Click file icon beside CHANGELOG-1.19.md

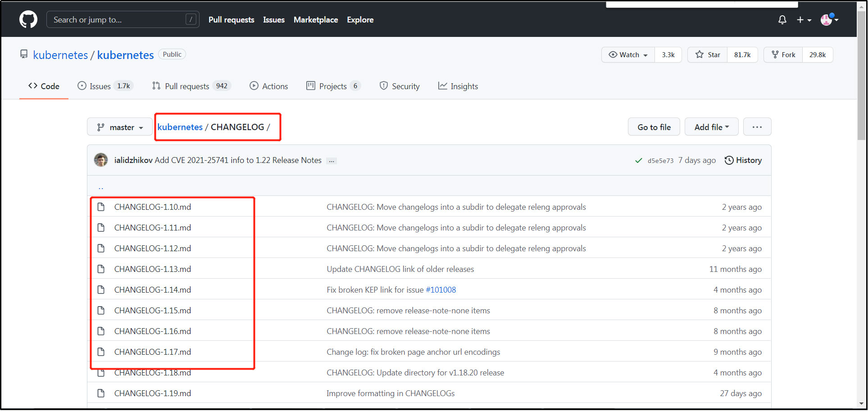101,393
